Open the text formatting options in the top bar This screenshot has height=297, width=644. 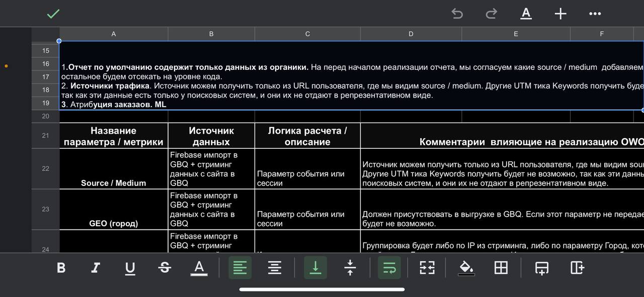point(526,14)
